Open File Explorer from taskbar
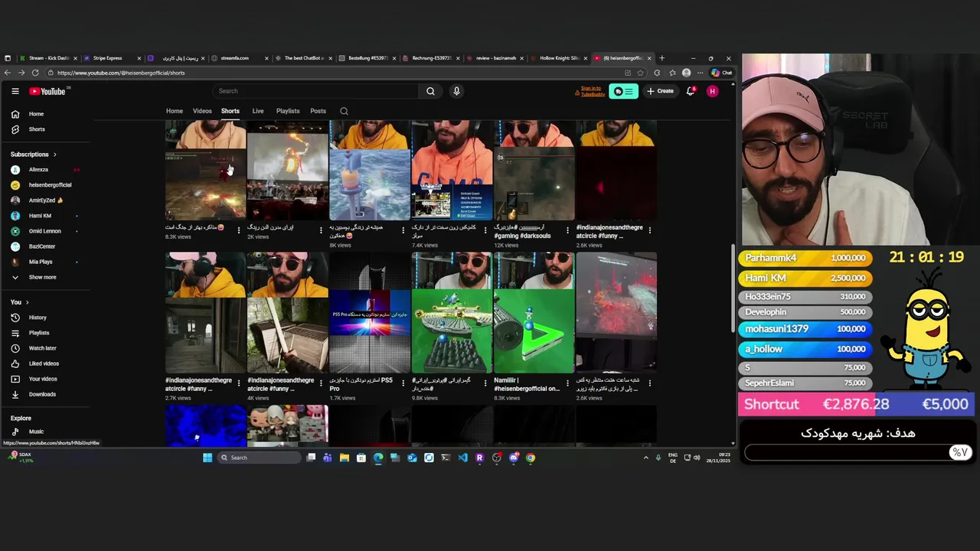Image resolution: width=980 pixels, height=551 pixels. tap(345, 458)
